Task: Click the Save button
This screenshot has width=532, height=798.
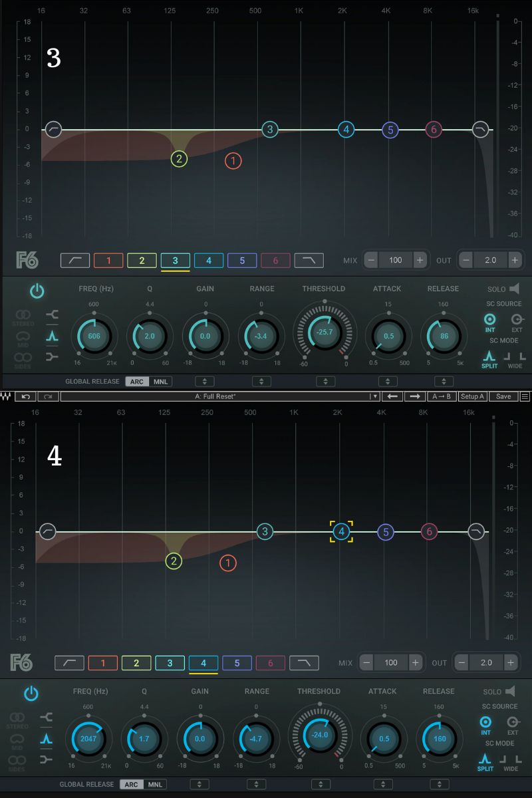Action: tap(503, 396)
